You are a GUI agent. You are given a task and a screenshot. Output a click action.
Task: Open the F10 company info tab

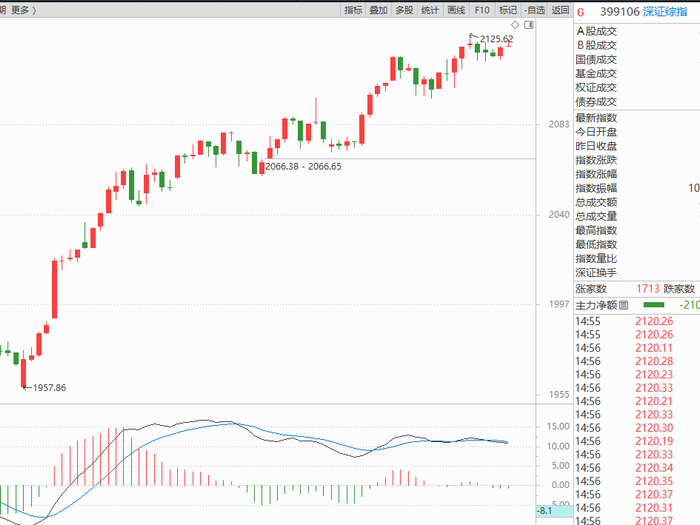pos(482,10)
